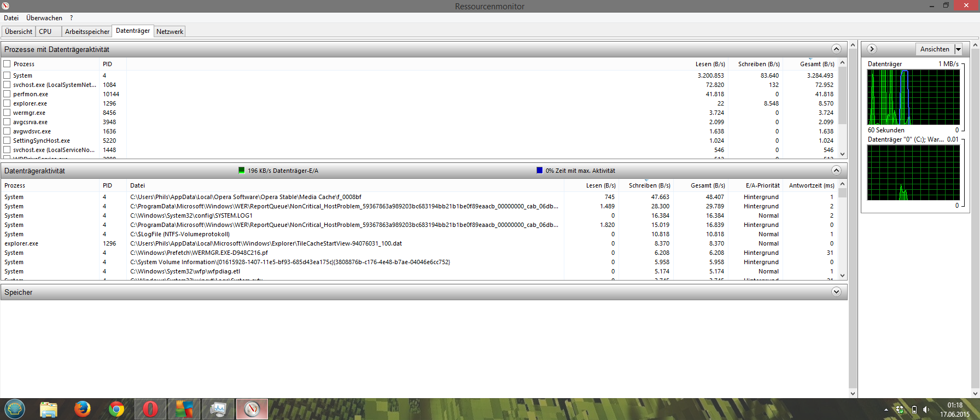This screenshot has height=420, width=980.
Task: Select all processes via header checkbox
Action: point(7,64)
